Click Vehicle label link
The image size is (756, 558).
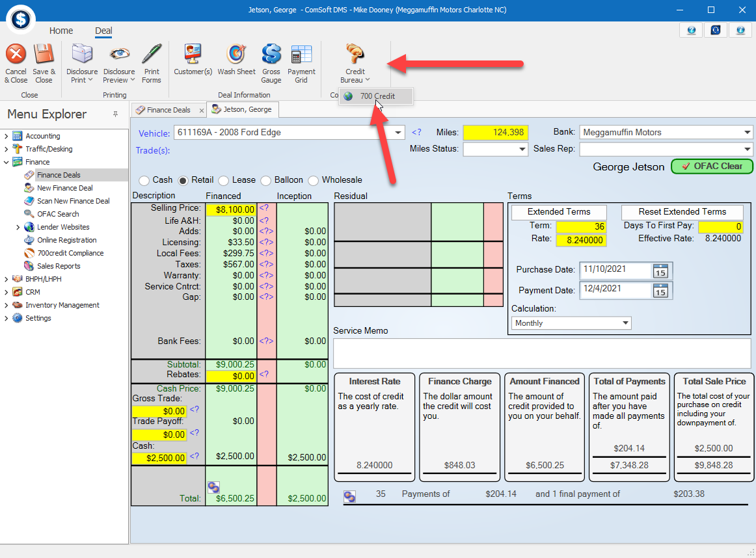pyautogui.click(x=154, y=133)
